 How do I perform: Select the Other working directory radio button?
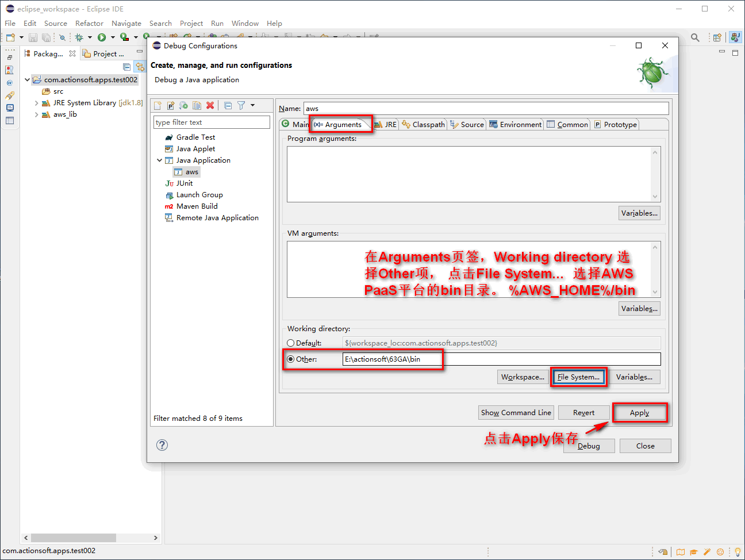(291, 359)
